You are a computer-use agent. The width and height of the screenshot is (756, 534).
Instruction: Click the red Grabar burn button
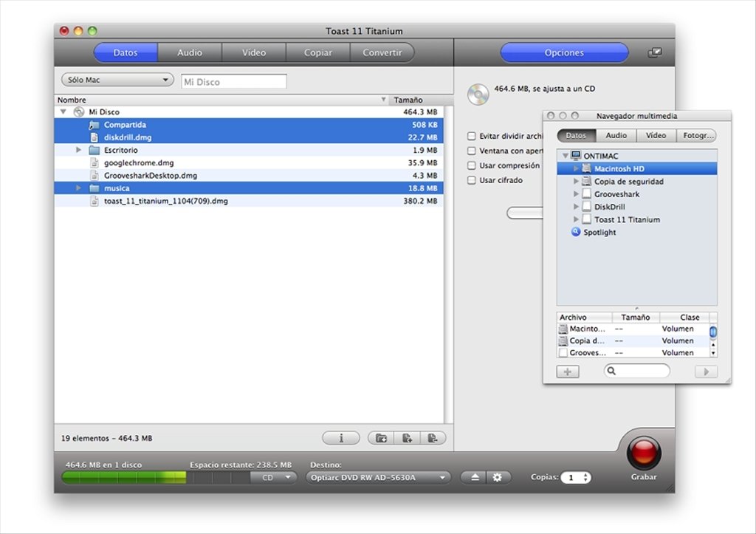644,453
